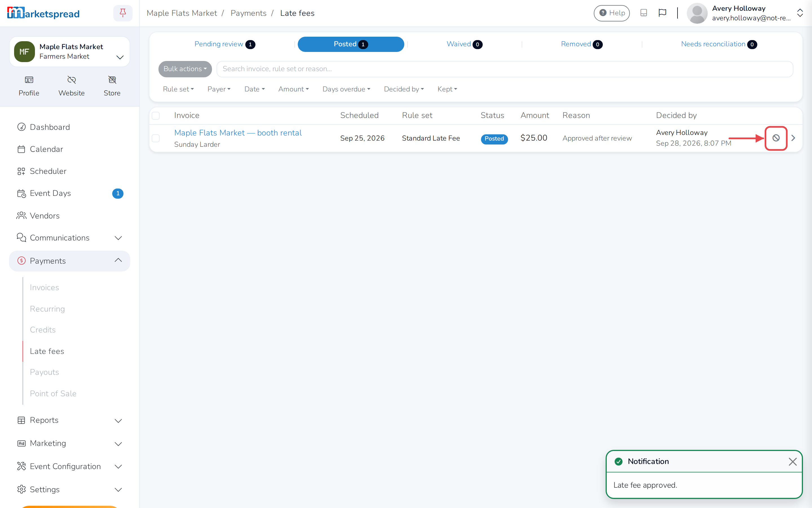Open the Store icon shortcut
The image size is (812, 508).
pyautogui.click(x=112, y=86)
